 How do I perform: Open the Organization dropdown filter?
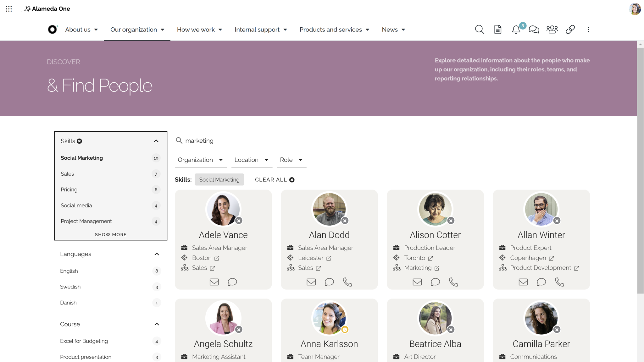201,160
